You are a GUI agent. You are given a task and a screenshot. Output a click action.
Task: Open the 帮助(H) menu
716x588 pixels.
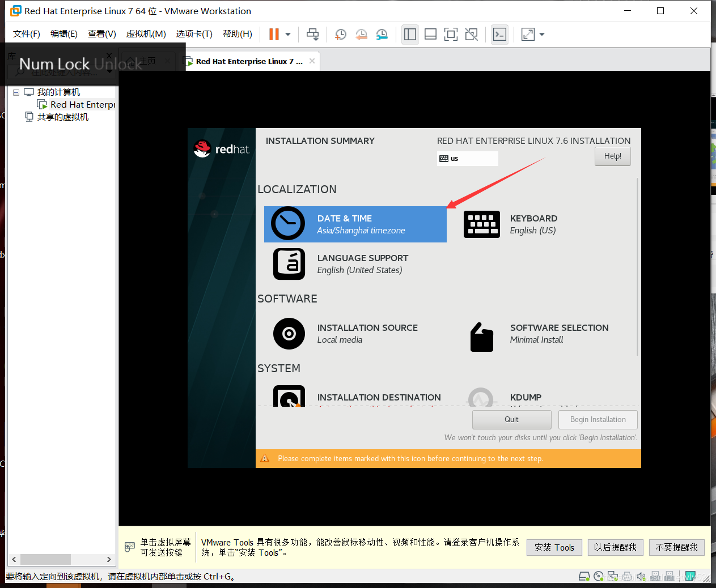(237, 34)
